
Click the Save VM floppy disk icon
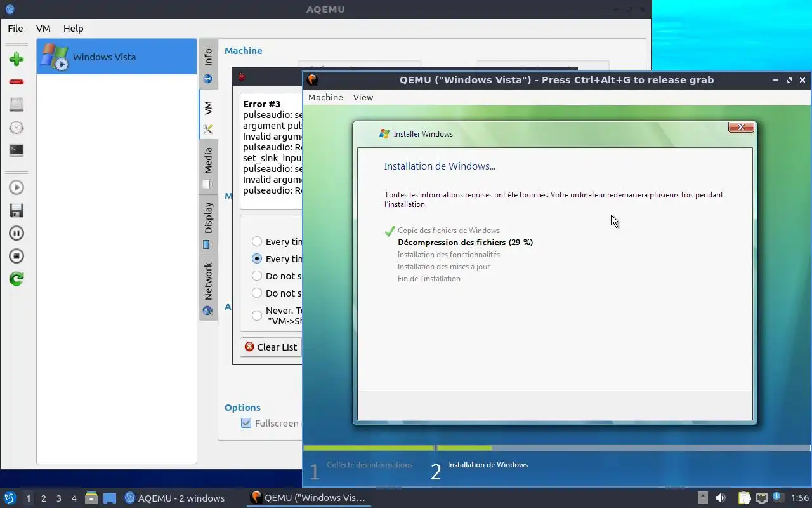point(16,210)
